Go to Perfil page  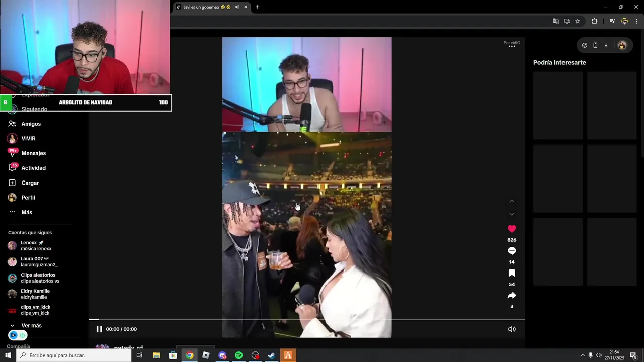21,198
